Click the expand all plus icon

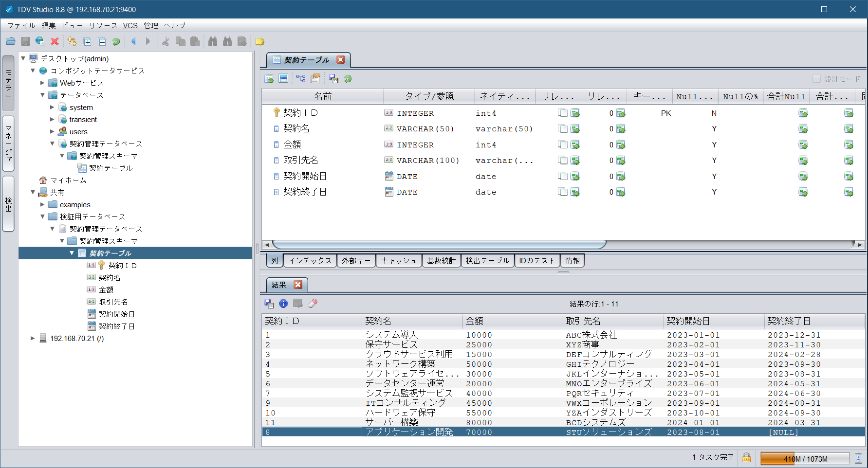coord(88,42)
